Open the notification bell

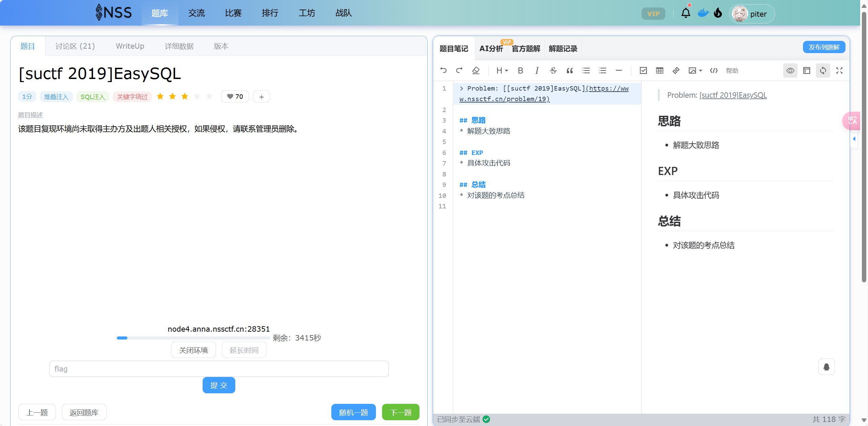click(x=685, y=14)
